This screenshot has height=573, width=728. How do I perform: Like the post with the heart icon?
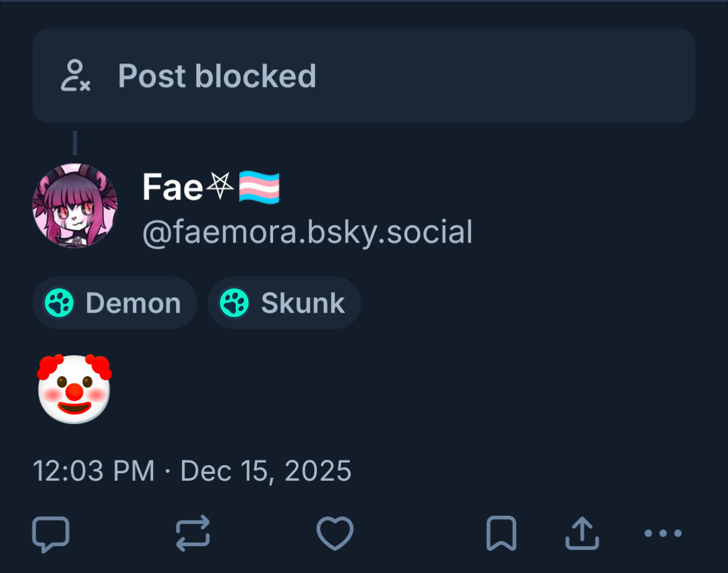pos(335,534)
